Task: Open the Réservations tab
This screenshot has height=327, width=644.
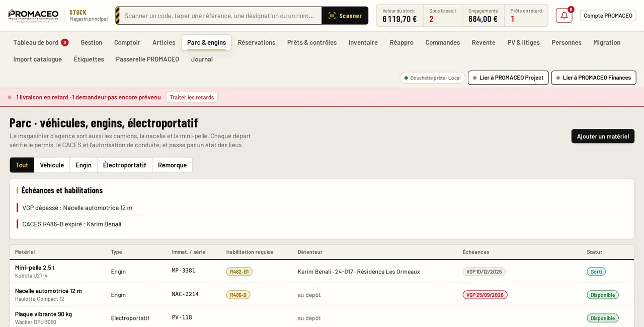Action: click(x=257, y=42)
